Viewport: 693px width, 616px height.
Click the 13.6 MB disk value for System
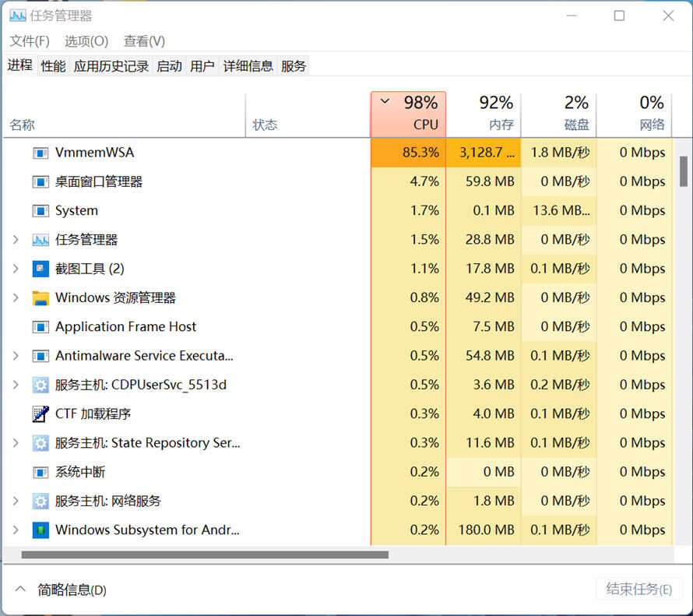click(x=558, y=211)
